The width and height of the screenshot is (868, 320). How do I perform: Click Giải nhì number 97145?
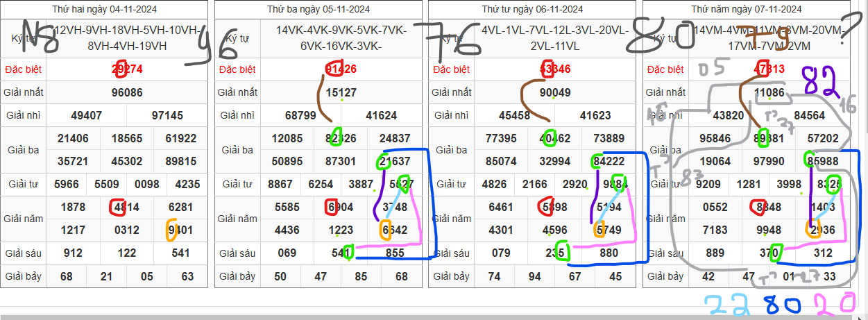pyautogui.click(x=167, y=116)
